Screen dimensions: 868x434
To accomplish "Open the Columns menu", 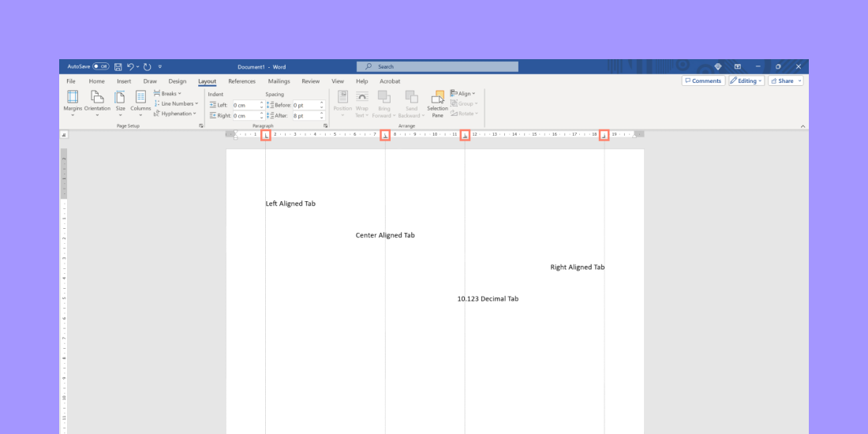I will click(140, 103).
